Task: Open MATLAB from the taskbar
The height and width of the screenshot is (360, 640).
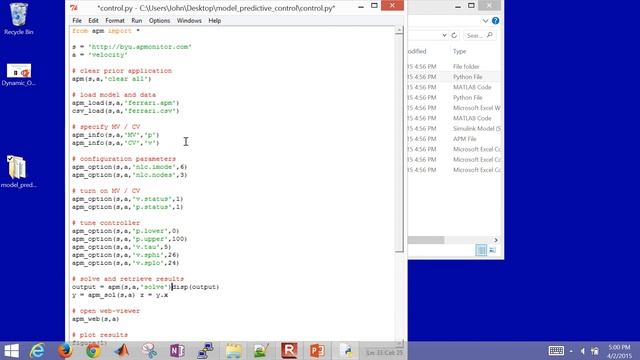Action: click(x=121, y=351)
